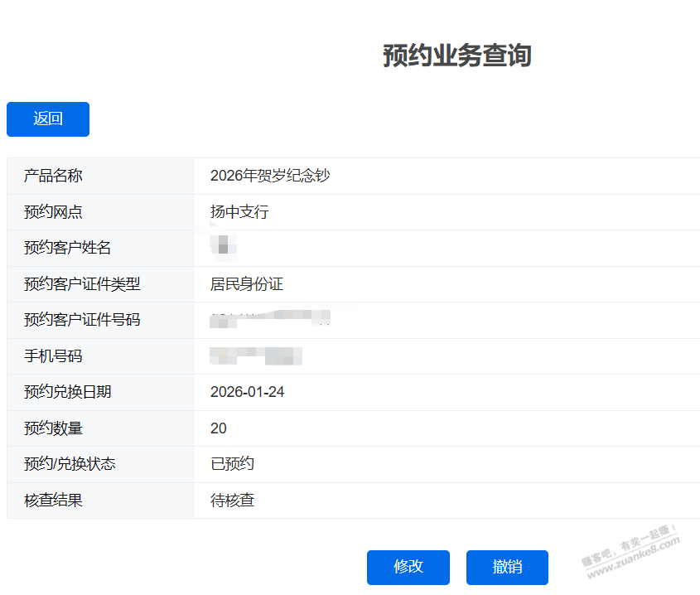
Task: Click the 核查结果 label
Action: 53,501
